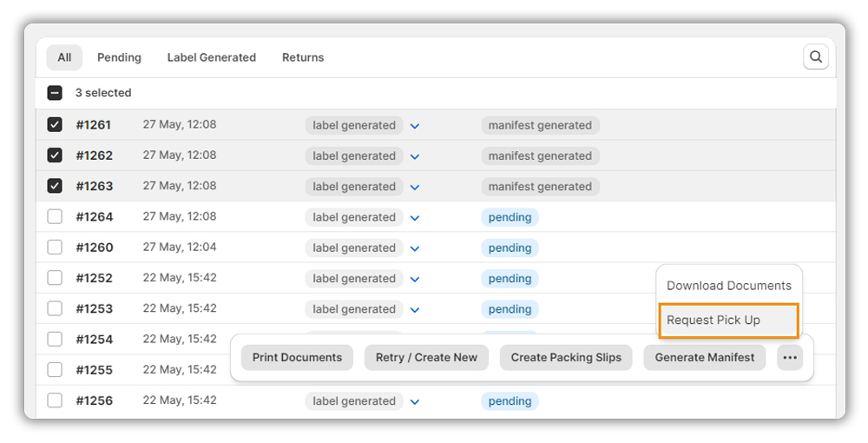The image size is (868, 443).
Task: Check the order #1255 checkbox
Action: pos(55,369)
